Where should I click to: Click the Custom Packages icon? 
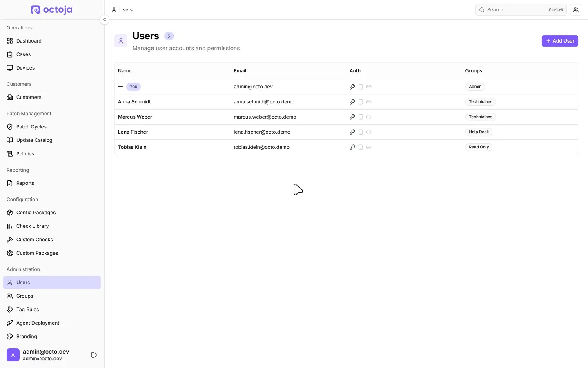click(x=10, y=253)
